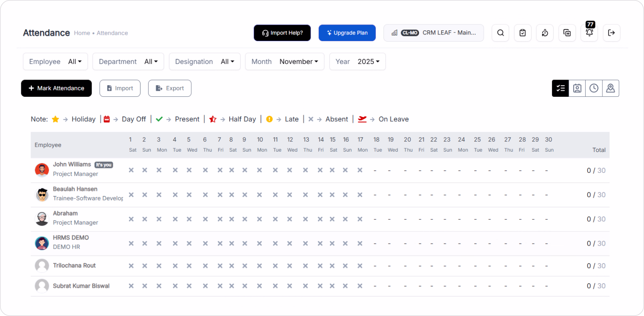
Task: Open the search icon in header
Action: coord(500,33)
